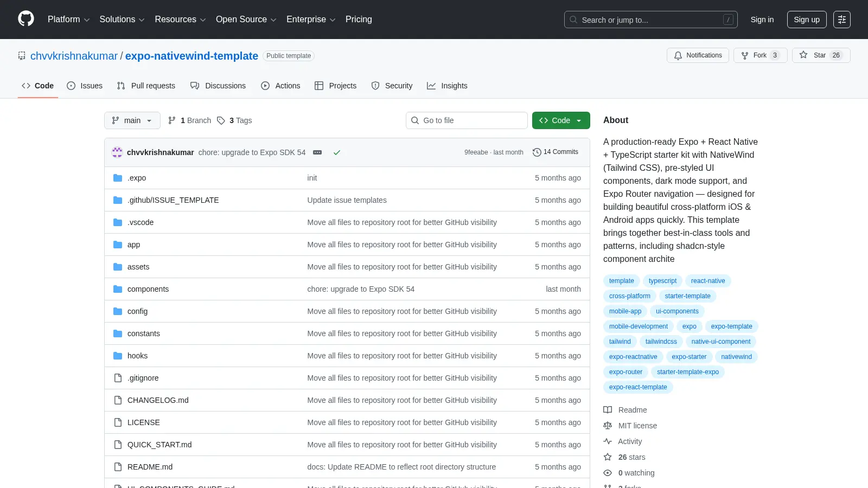Open expo-nativewind-template repository link
The width and height of the screenshot is (868, 488).
point(192,56)
